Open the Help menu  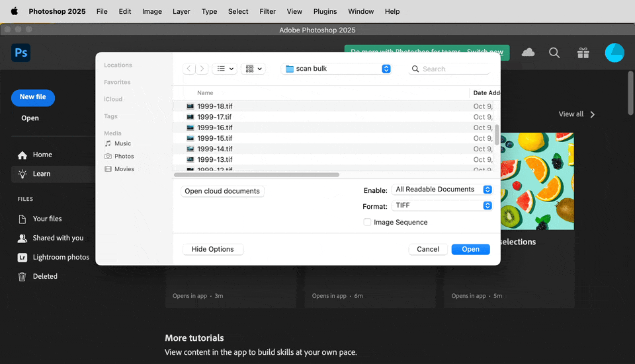[392, 11]
